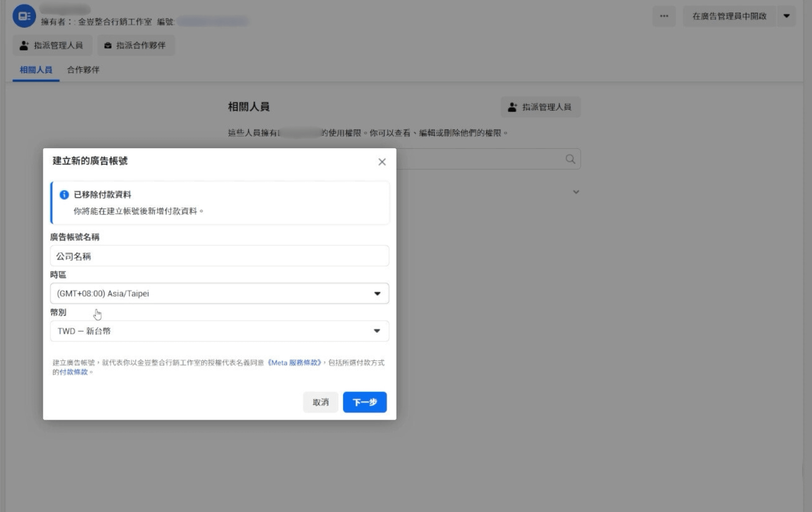The image size is (812, 512).
Task: Click the 廣告帳號名稱 input field
Action: point(219,256)
